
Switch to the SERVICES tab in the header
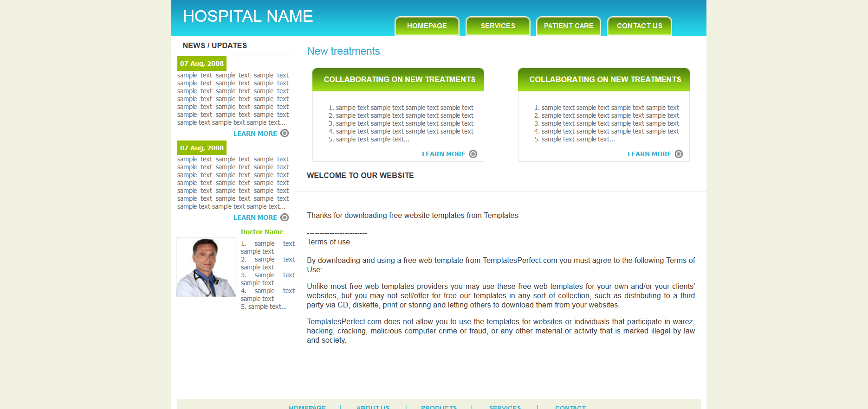click(498, 26)
